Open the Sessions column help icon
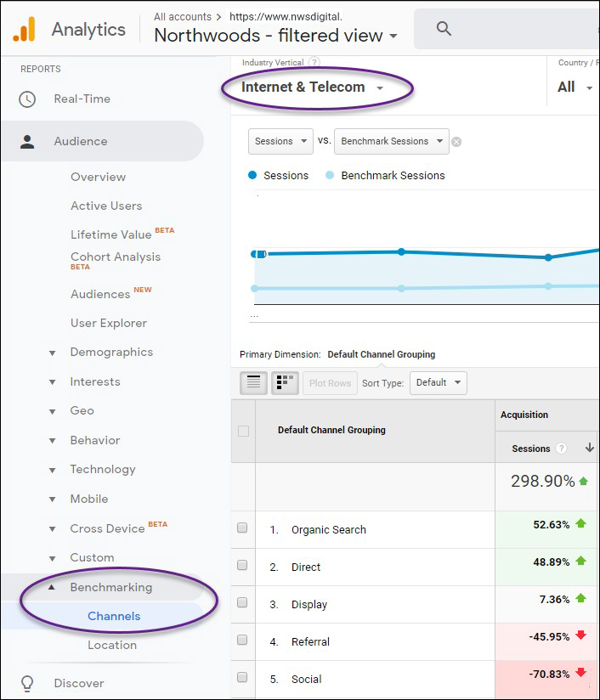The image size is (600, 700). pos(561,449)
